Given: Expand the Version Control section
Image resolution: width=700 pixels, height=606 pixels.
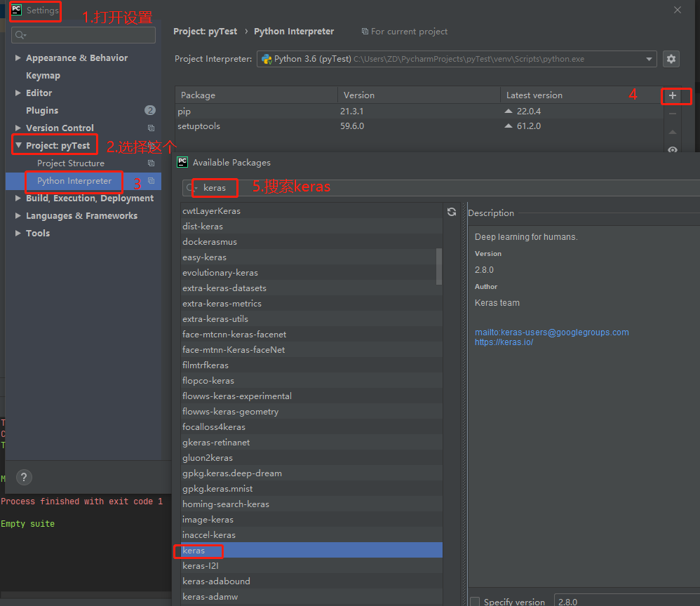Looking at the screenshot, I should (18, 128).
